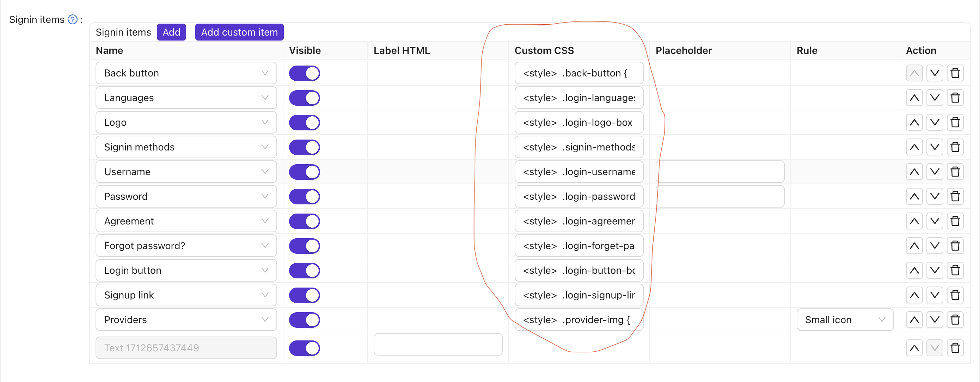Click the Add button
The image size is (980, 382).
pos(171,32)
